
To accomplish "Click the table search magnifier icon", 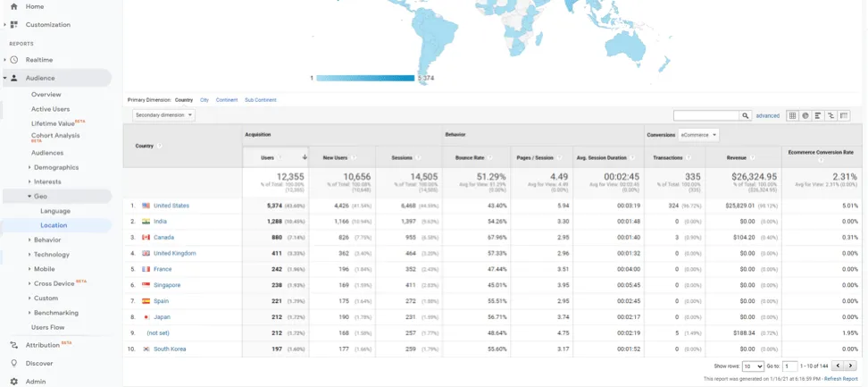I will 746,115.
